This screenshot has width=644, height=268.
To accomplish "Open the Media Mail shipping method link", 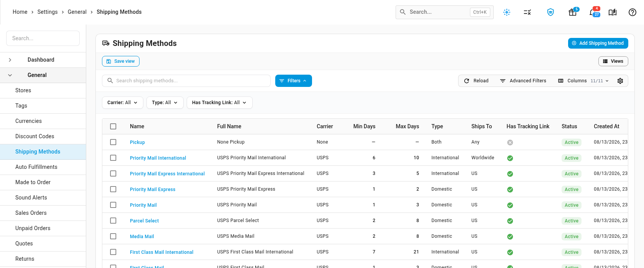I will pyautogui.click(x=142, y=237).
